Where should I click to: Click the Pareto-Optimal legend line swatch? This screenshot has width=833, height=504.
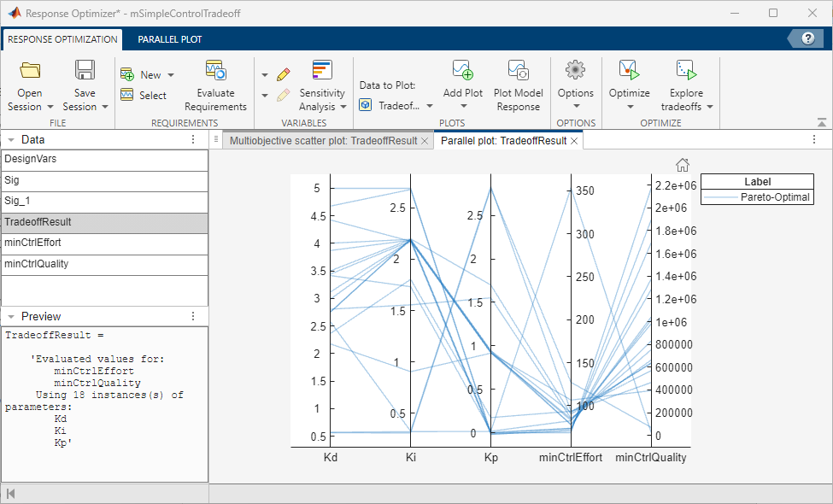point(719,197)
